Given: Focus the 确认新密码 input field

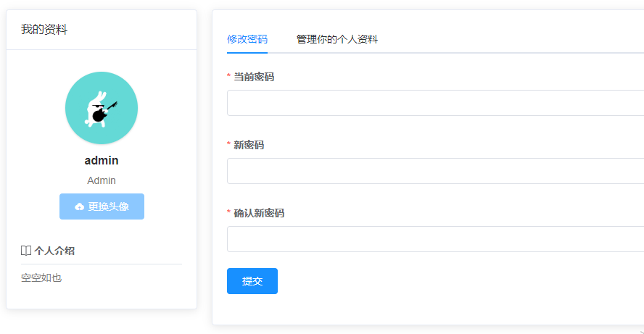Looking at the screenshot, I should (x=435, y=239).
